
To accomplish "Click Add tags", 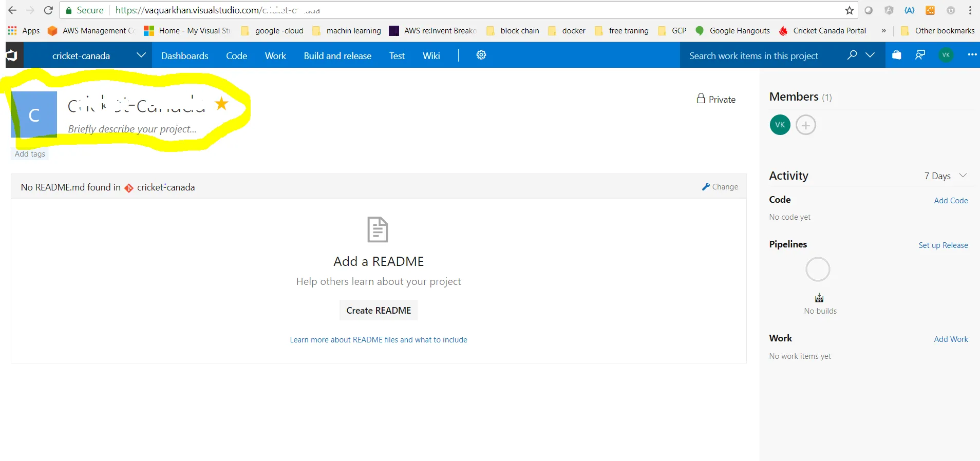I will [30, 154].
